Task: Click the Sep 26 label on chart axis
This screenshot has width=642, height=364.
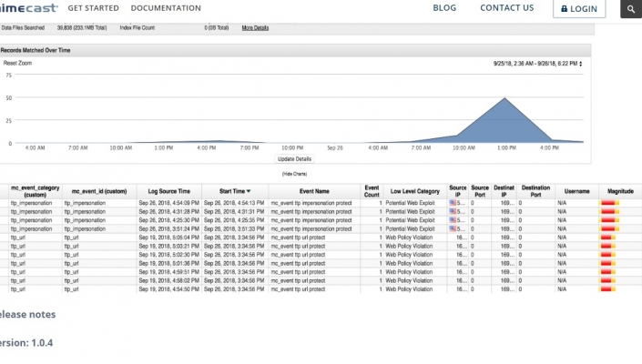Action: [x=335, y=147]
